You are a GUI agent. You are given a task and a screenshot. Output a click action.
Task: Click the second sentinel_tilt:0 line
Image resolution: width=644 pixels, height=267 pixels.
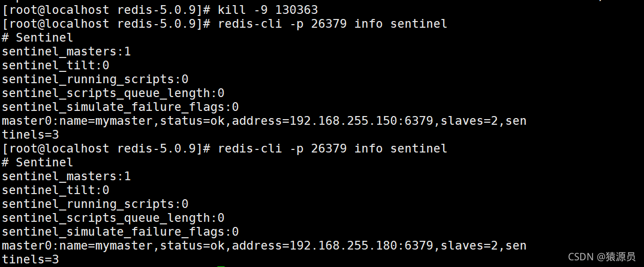coord(56,190)
